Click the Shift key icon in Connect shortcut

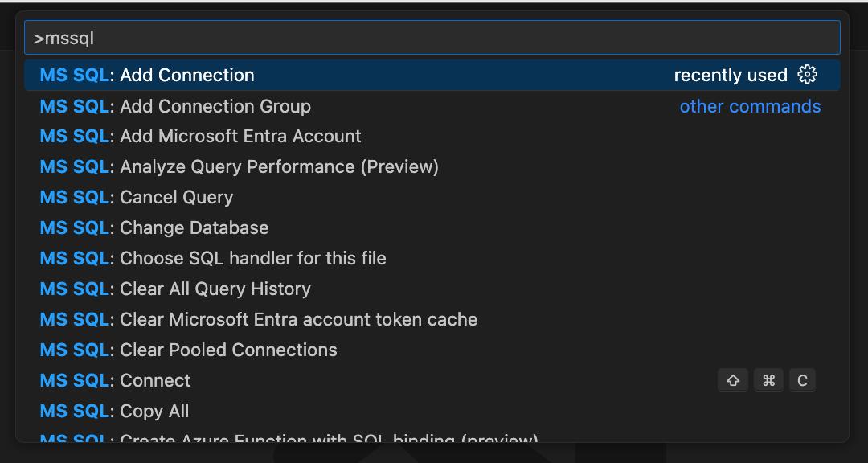coord(733,381)
